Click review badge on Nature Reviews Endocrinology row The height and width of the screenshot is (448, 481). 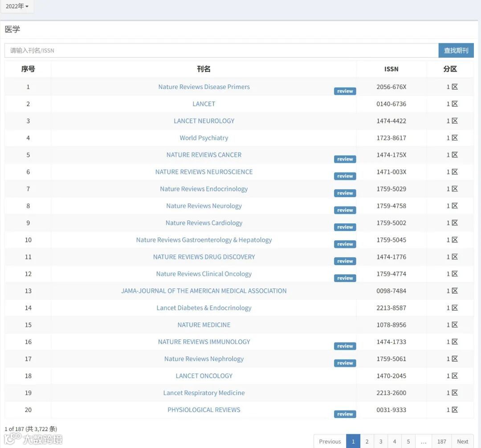click(345, 193)
